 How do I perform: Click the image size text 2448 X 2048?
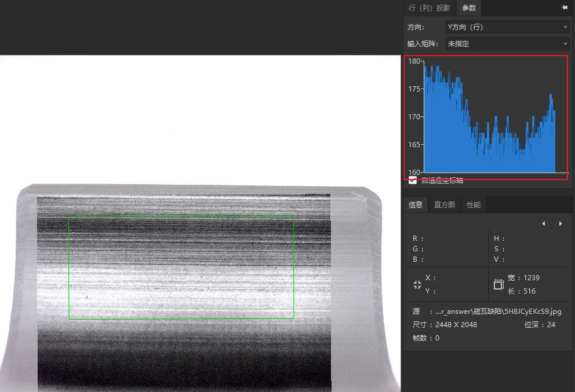pyautogui.click(x=456, y=324)
